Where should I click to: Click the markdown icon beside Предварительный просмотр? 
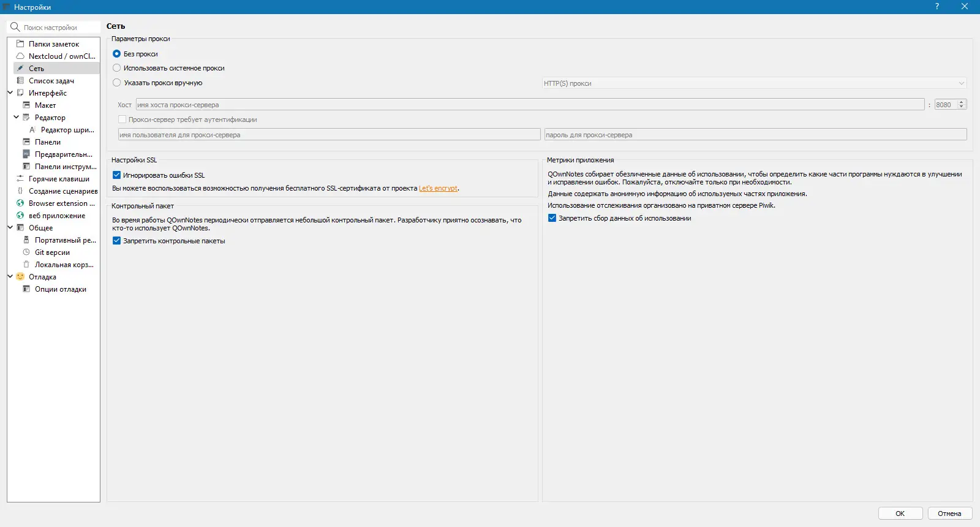click(26, 154)
